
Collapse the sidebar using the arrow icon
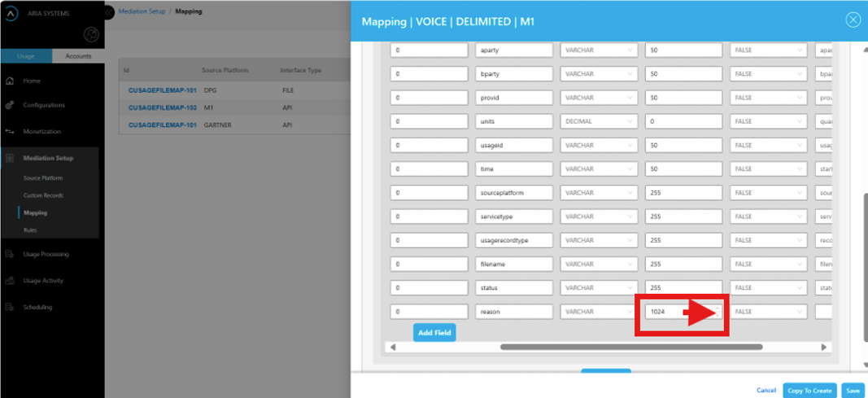pyautogui.click(x=109, y=12)
